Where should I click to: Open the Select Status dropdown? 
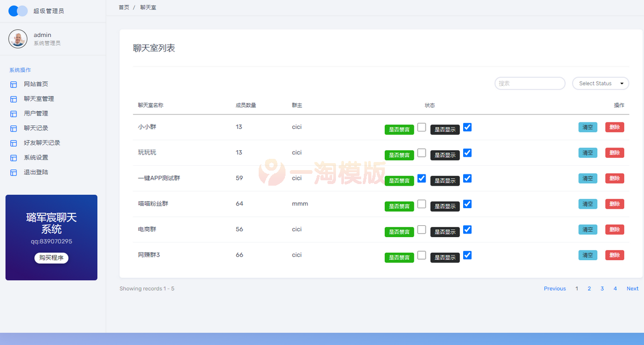coord(599,83)
